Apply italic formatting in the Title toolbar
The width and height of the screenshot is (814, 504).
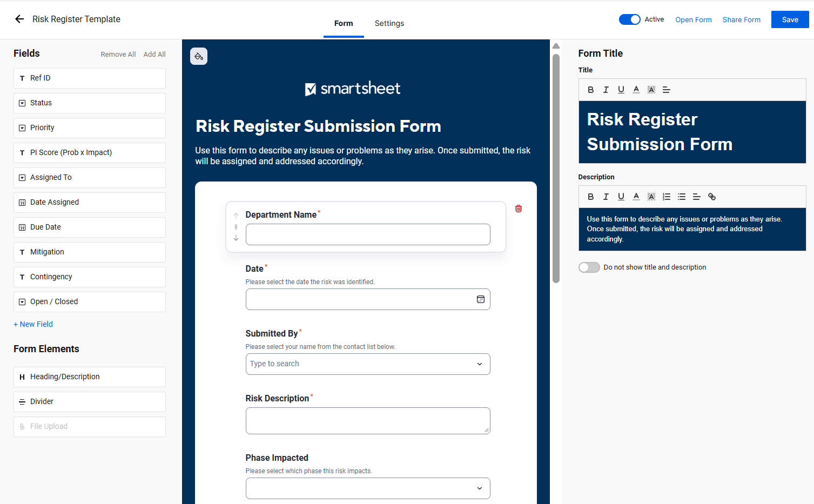(x=606, y=90)
